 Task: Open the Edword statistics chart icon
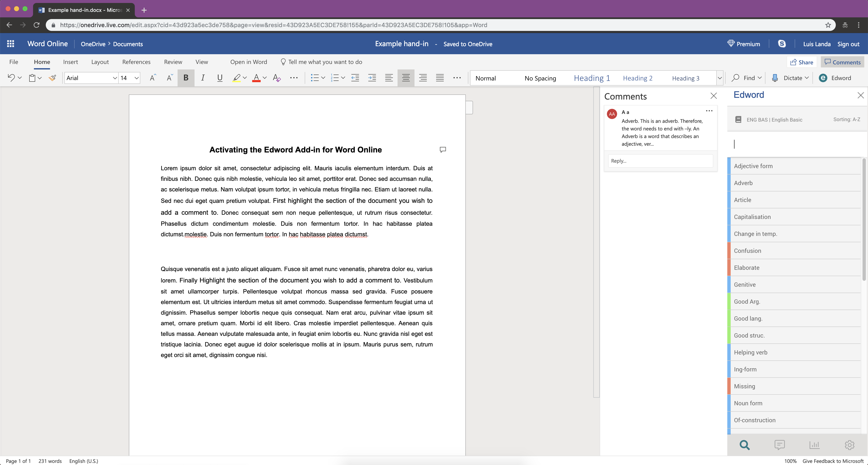click(814, 445)
